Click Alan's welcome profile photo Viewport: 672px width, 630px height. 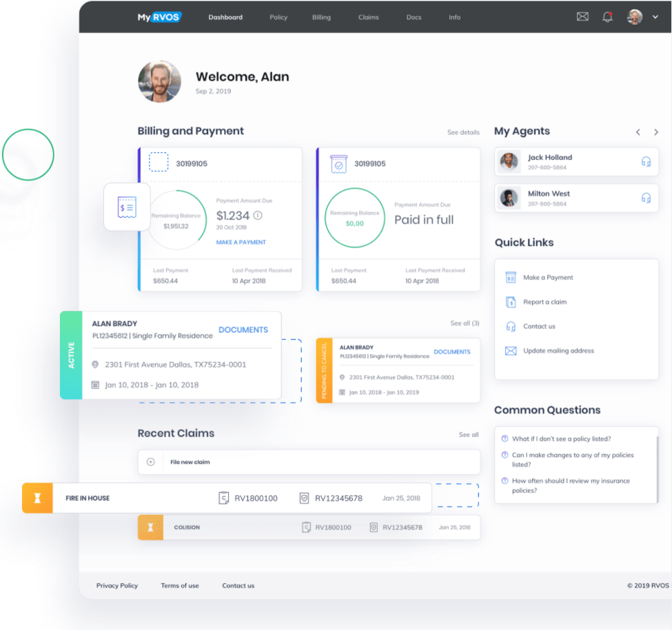click(x=160, y=81)
